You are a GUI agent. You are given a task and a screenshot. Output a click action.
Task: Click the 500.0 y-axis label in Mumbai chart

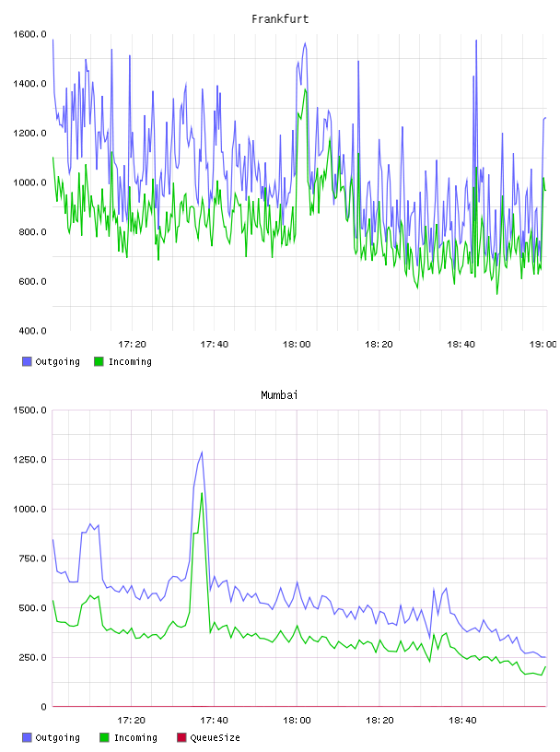(x=32, y=607)
